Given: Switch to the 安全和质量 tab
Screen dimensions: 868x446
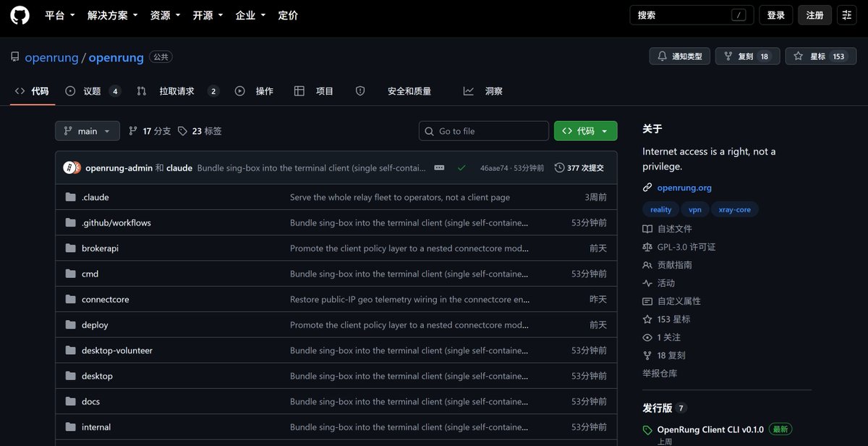Looking at the screenshot, I should tap(393, 91).
